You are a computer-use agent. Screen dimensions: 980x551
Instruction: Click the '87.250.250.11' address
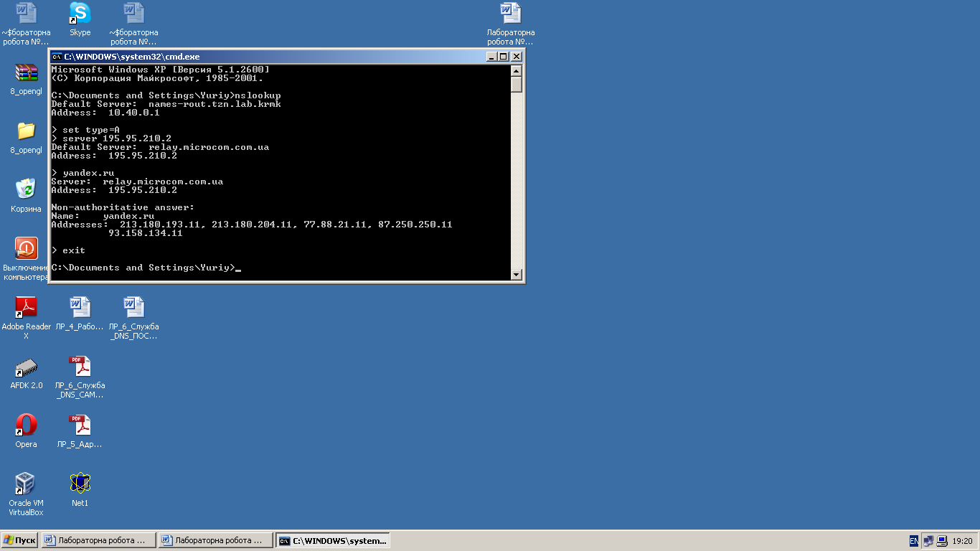coord(416,224)
